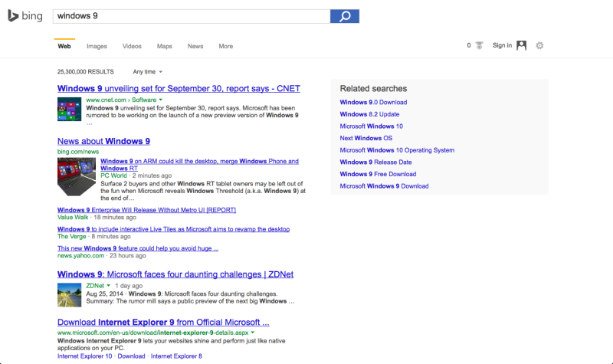This screenshot has width=613, height=364.
Task: Expand the Any time filter dropdown
Action: [147, 72]
